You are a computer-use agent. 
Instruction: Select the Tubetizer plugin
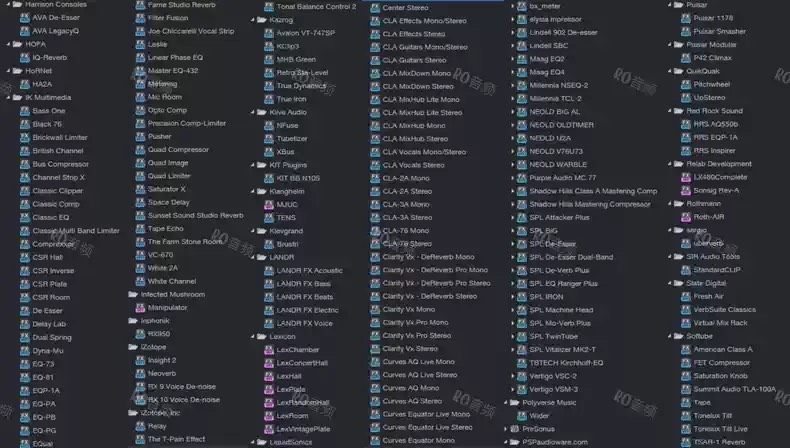[x=292, y=139]
